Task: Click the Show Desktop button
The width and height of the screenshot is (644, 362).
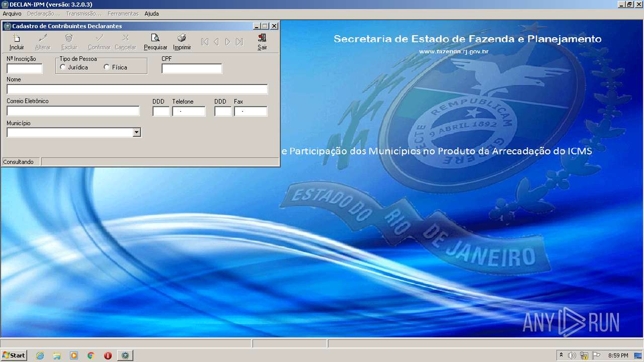Action: [x=639, y=355]
